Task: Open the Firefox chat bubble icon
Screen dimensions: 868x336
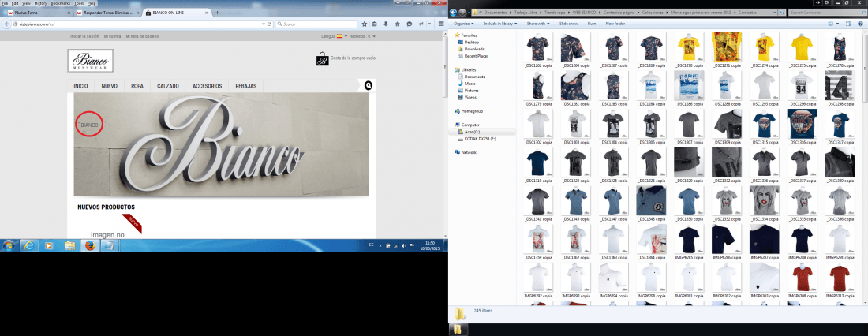Action: [x=409, y=24]
